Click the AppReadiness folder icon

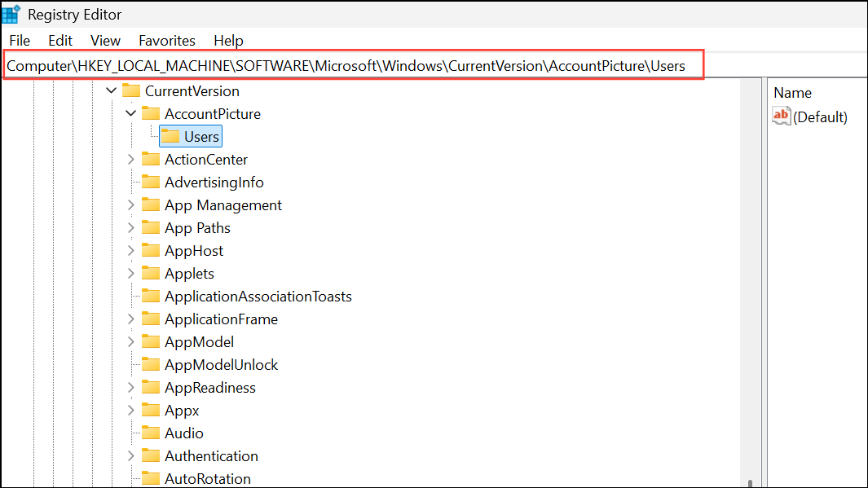(151, 387)
